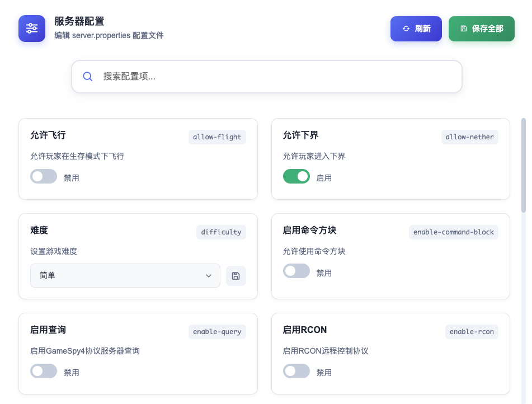This screenshot has width=532, height=404.
Task: Click the server config sliders icon
Action: tap(32, 29)
